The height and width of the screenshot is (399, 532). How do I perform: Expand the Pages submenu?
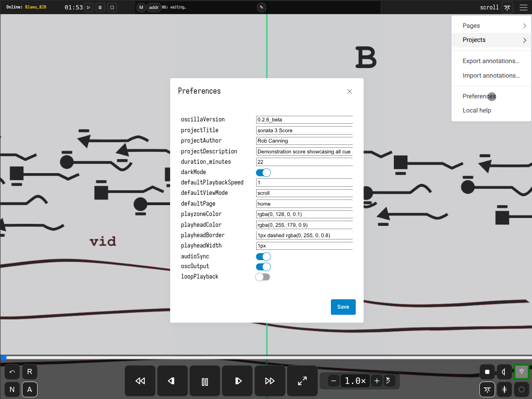tap(491, 26)
